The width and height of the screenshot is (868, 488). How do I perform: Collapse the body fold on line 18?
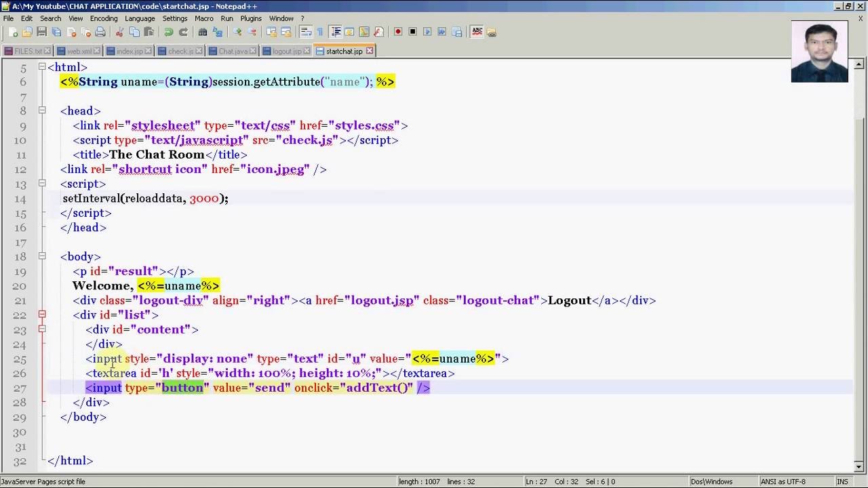point(42,256)
